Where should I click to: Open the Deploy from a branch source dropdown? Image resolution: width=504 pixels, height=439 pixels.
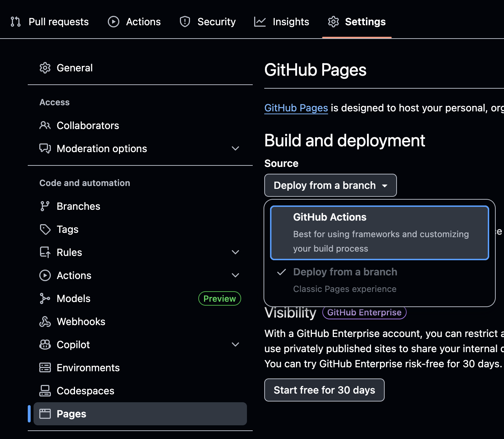(331, 185)
